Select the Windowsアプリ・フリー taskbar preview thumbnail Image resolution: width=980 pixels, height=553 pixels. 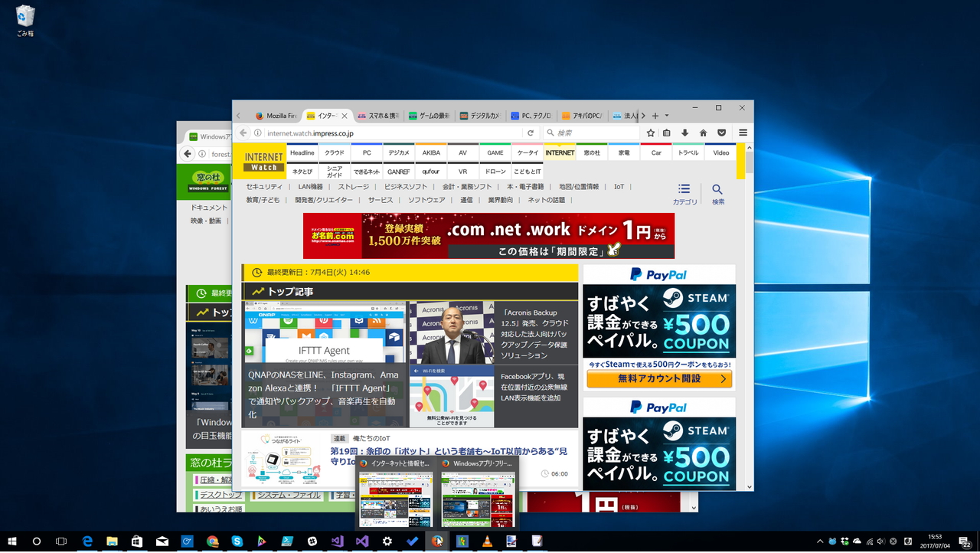coord(478,492)
